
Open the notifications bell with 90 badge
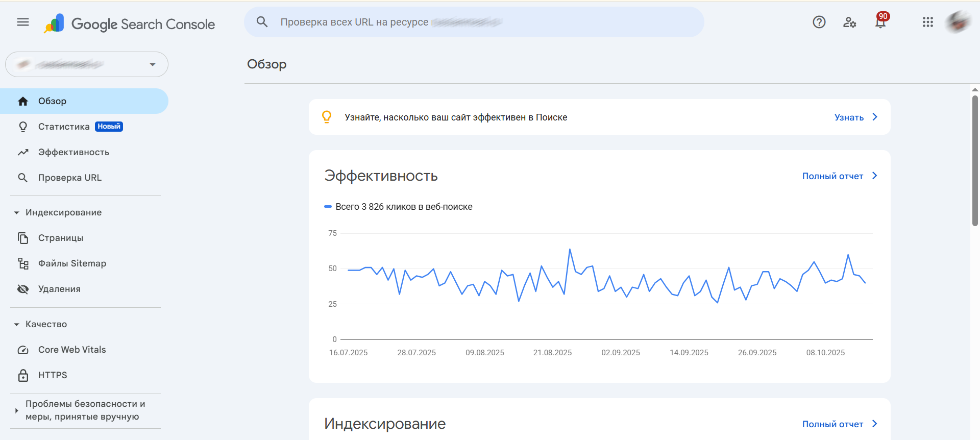[x=880, y=22]
